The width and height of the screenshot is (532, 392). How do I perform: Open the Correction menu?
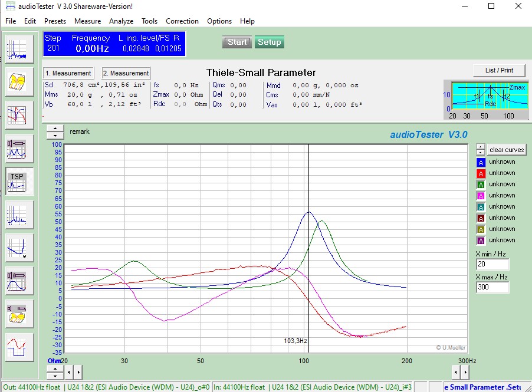coord(182,21)
